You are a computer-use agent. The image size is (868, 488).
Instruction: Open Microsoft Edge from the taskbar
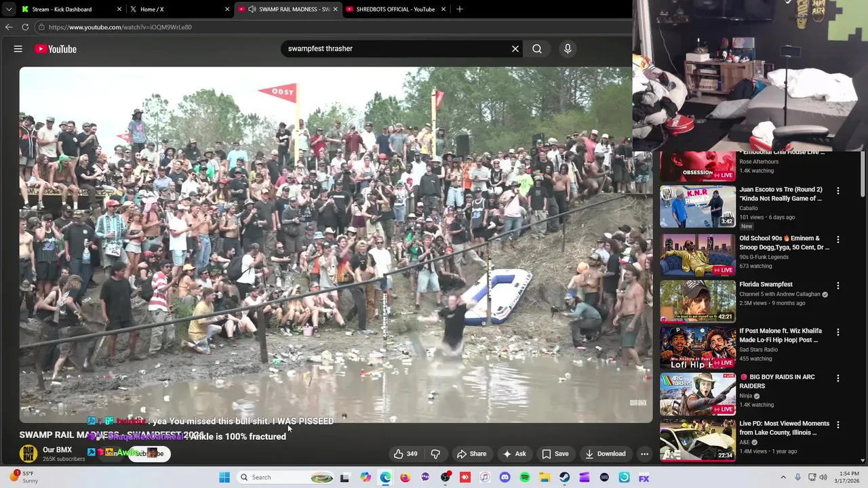(x=385, y=477)
